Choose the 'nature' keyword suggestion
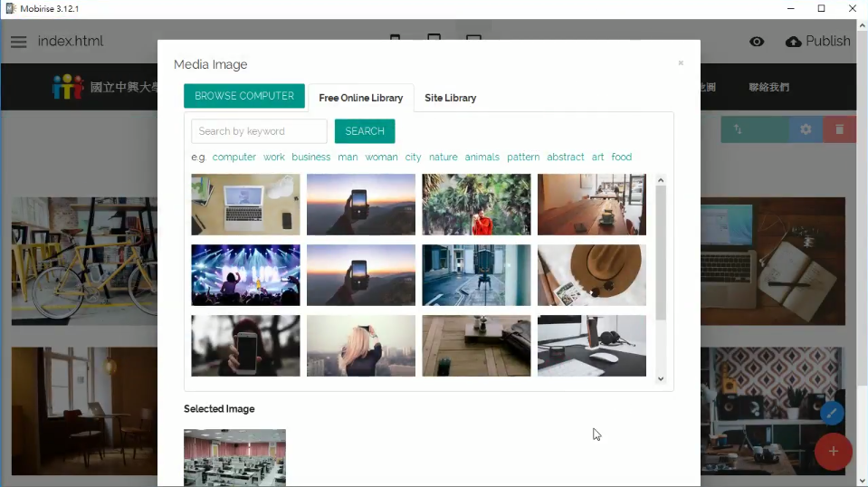 (443, 158)
